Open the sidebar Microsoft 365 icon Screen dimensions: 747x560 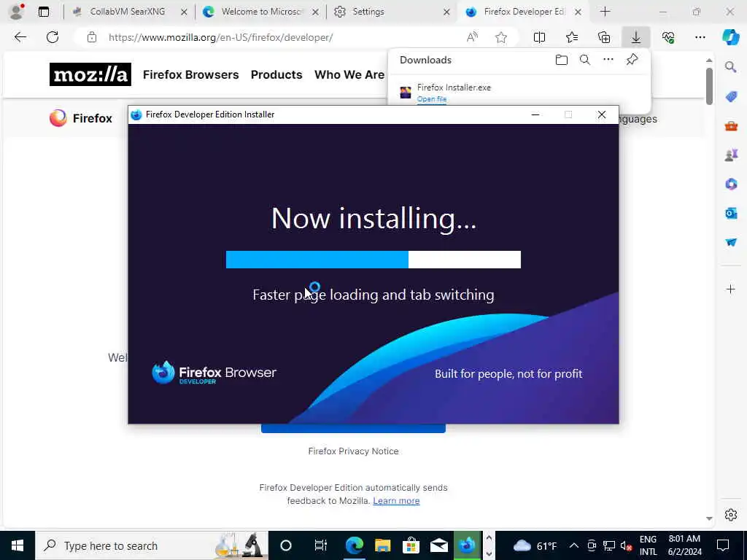pos(731,184)
